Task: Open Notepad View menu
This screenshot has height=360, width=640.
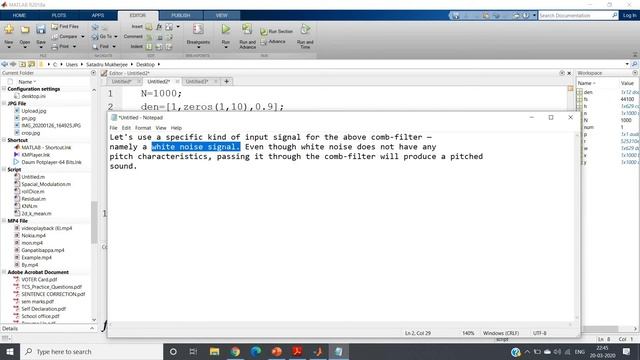Action: click(161, 128)
